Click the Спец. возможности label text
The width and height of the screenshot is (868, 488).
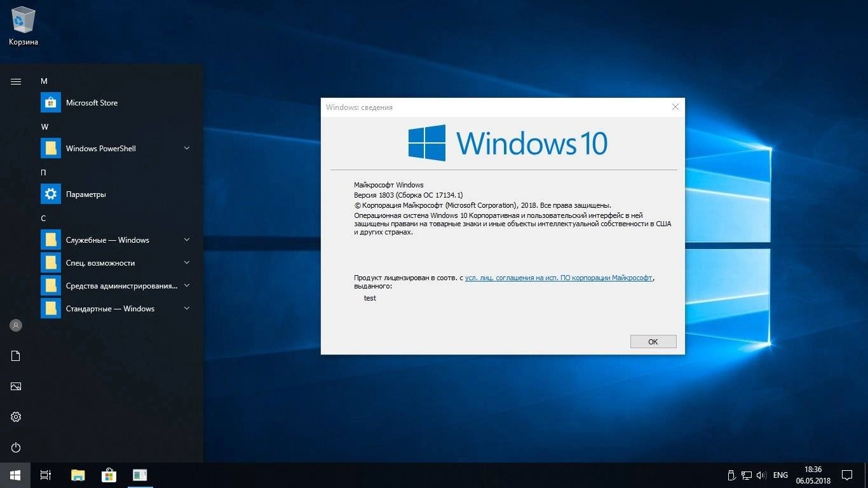click(x=100, y=262)
